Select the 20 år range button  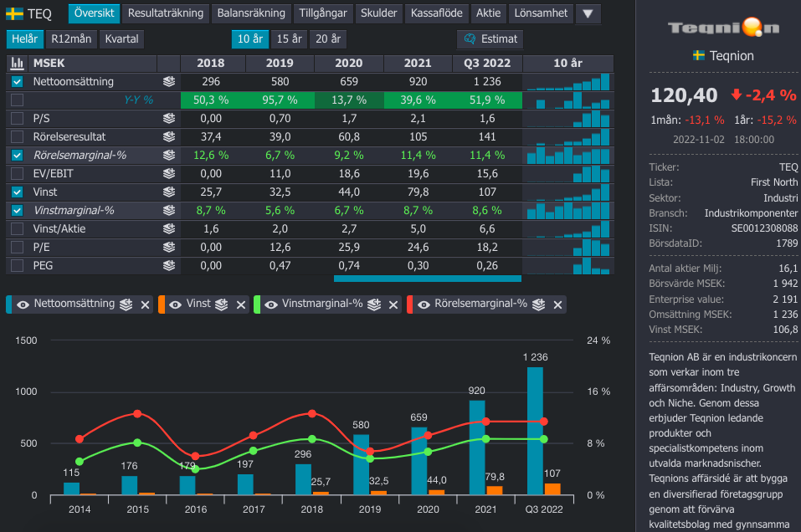328,38
